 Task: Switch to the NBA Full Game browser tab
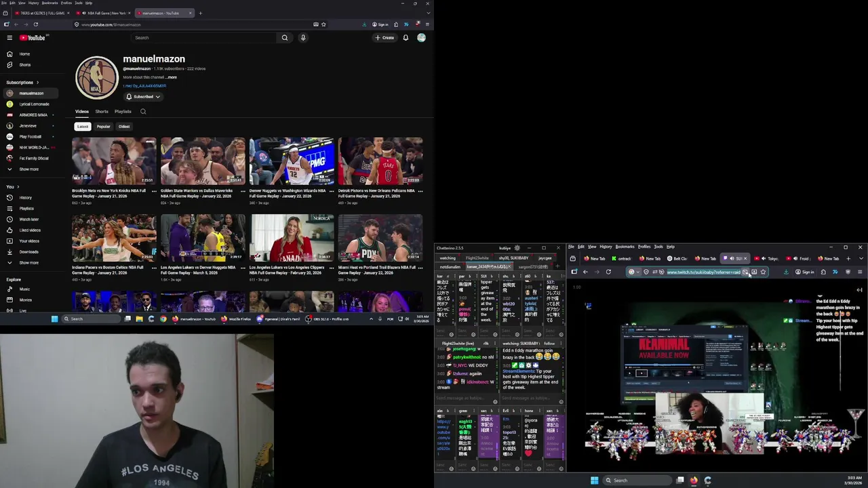point(103,13)
